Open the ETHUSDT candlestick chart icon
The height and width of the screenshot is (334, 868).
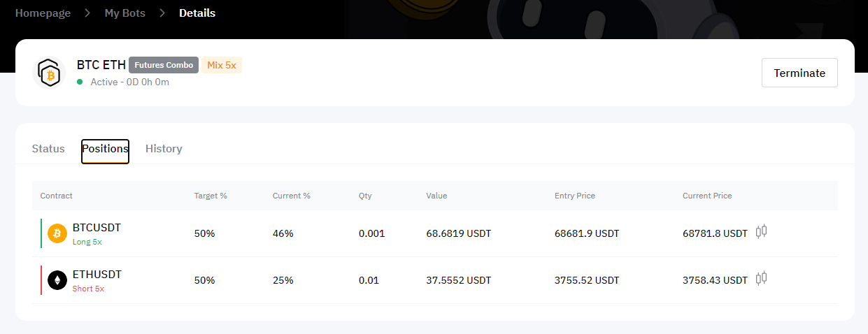[762, 279]
